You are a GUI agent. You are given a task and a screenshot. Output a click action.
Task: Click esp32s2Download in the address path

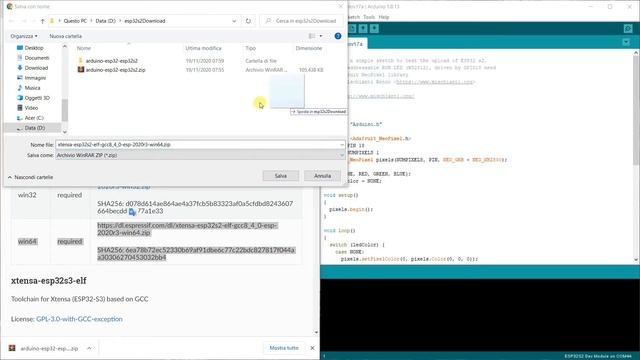click(x=144, y=21)
